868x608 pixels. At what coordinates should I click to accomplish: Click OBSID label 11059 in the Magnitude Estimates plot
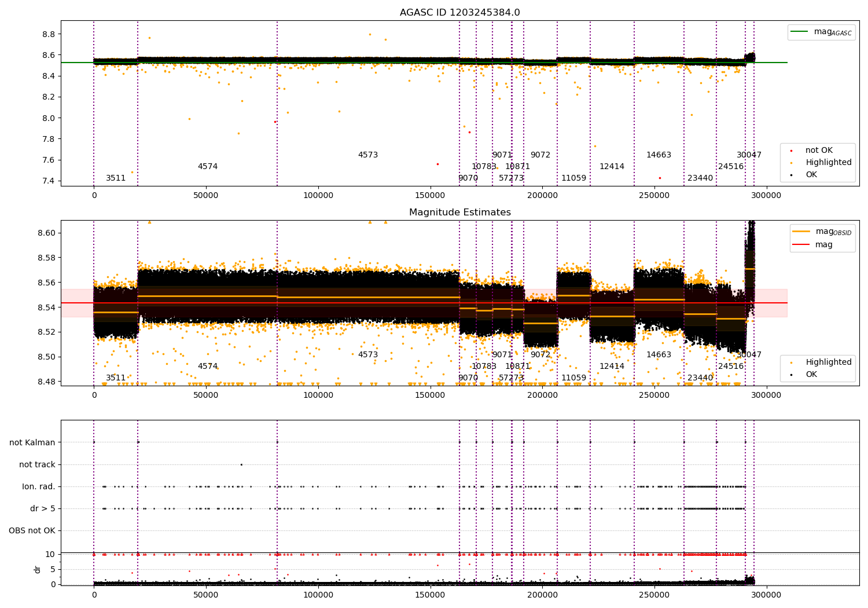pyautogui.click(x=574, y=378)
